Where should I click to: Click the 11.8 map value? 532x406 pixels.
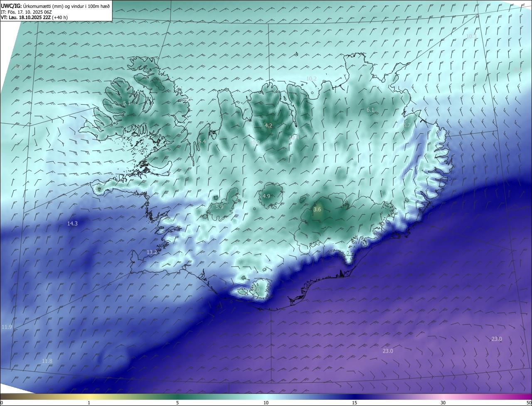(x=47, y=361)
